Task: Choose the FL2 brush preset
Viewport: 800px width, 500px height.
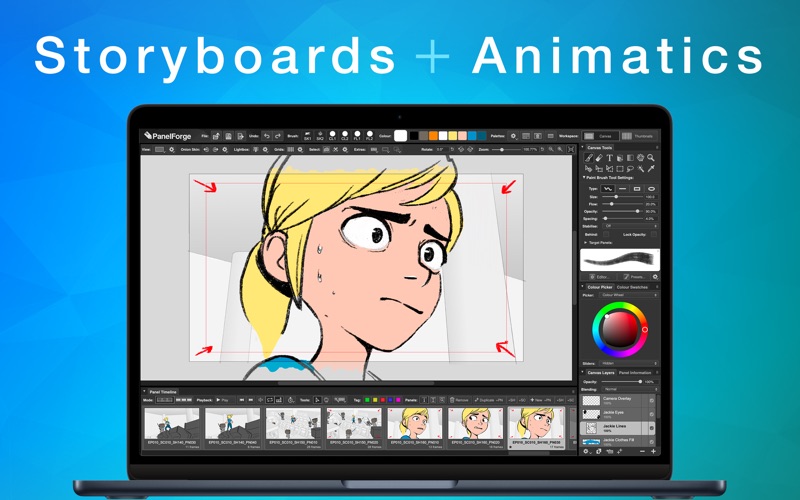Action: pyautogui.click(x=369, y=136)
